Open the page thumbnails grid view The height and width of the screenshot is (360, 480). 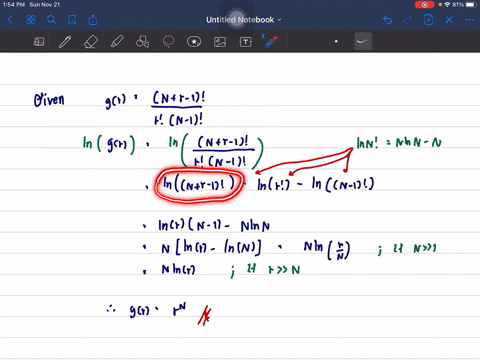[x=31, y=20]
